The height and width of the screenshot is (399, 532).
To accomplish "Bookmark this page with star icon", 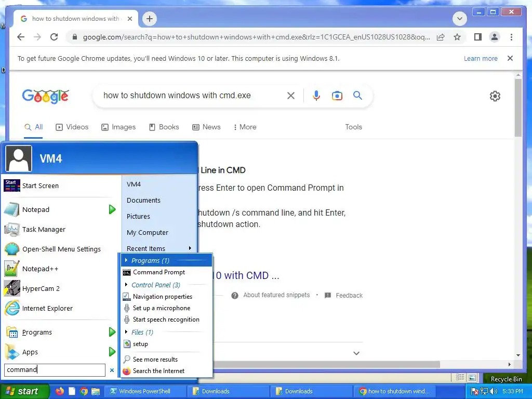I will tap(457, 37).
